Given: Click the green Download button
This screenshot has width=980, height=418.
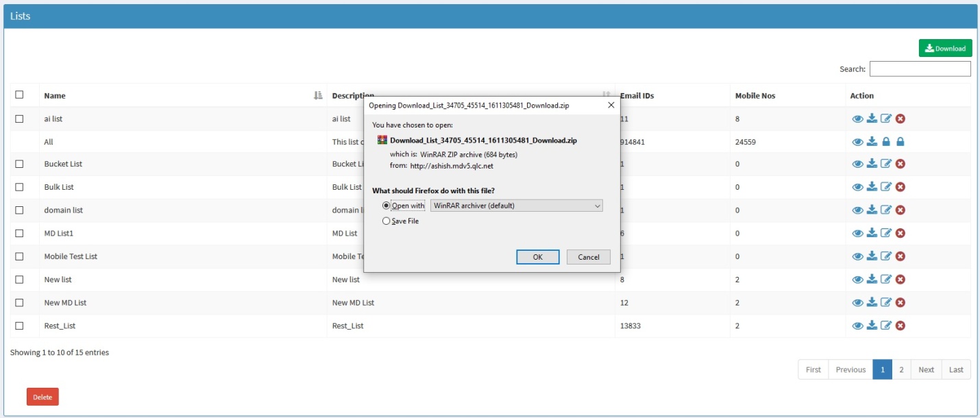Looking at the screenshot, I should pos(945,48).
